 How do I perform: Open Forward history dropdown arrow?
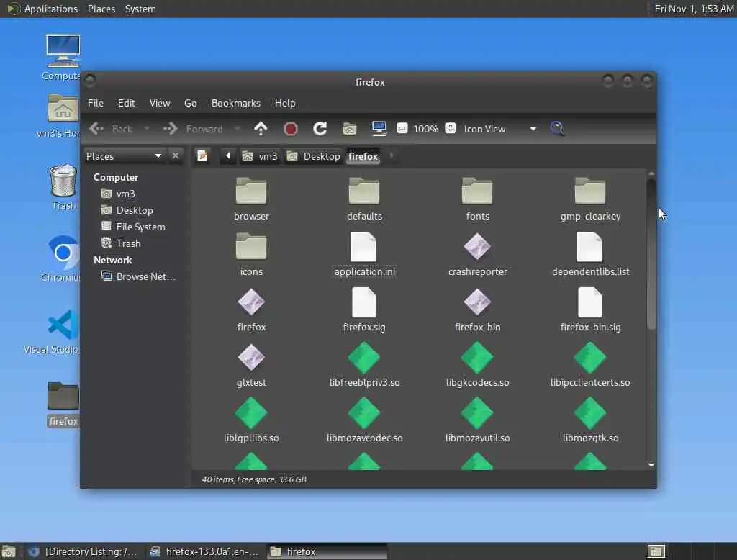(x=238, y=128)
